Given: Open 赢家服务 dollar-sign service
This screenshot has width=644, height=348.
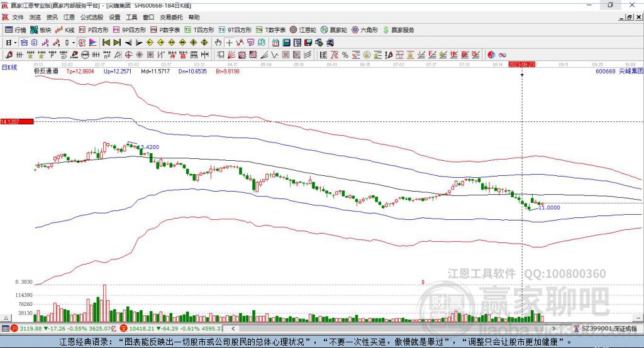Looking at the screenshot, I should tap(398, 30).
